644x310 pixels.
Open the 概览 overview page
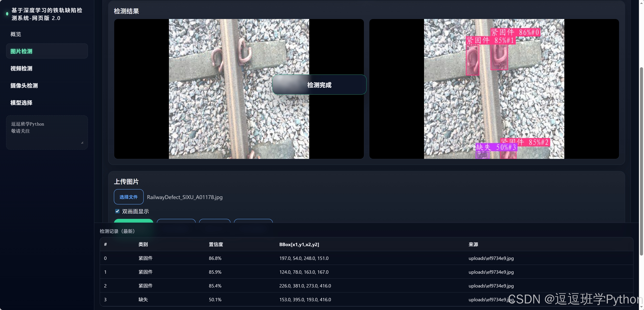tap(16, 34)
